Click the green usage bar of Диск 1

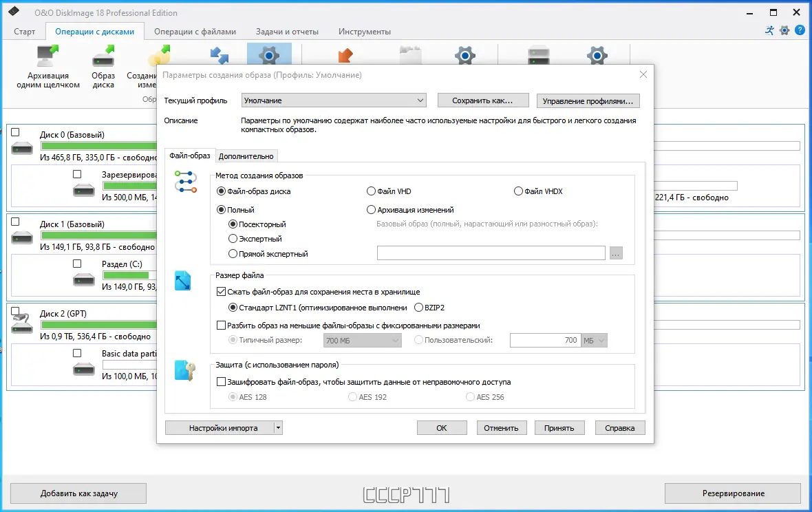pyautogui.click(x=99, y=235)
